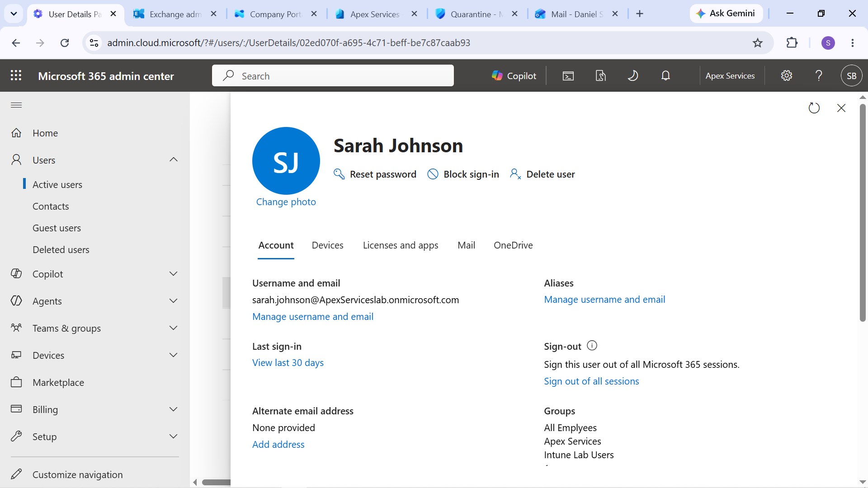The image size is (868, 488).
Task: Reload the browser page
Action: [65, 43]
